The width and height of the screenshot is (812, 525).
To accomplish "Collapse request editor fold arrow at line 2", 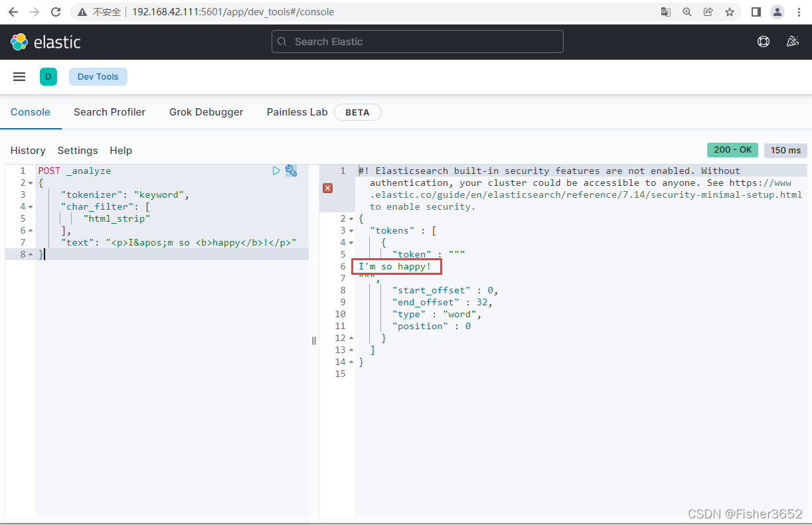I will [31, 183].
